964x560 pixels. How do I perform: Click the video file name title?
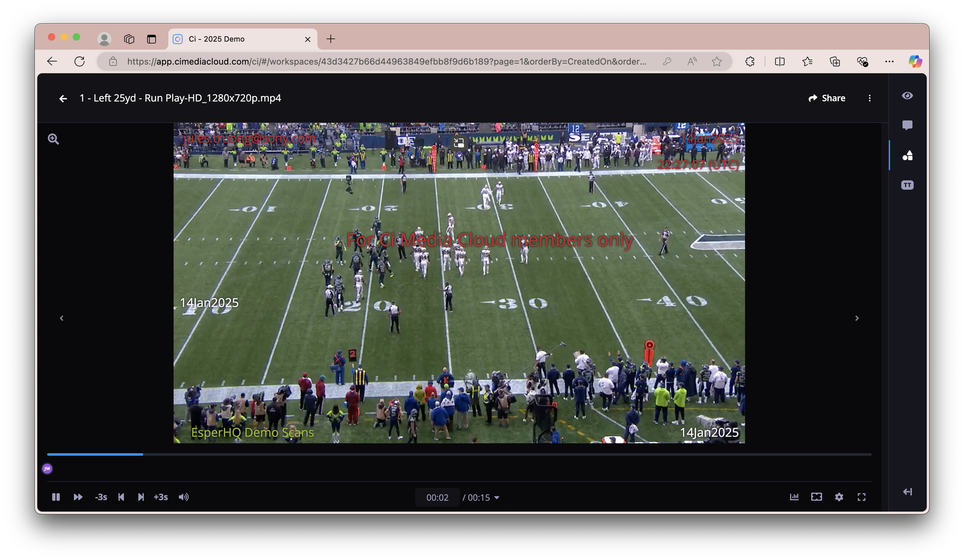[x=180, y=98]
